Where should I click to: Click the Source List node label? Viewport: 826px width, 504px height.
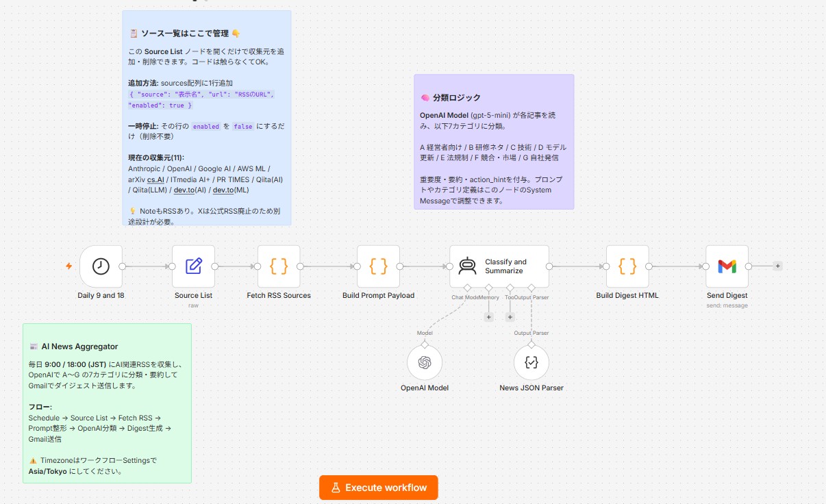193,296
